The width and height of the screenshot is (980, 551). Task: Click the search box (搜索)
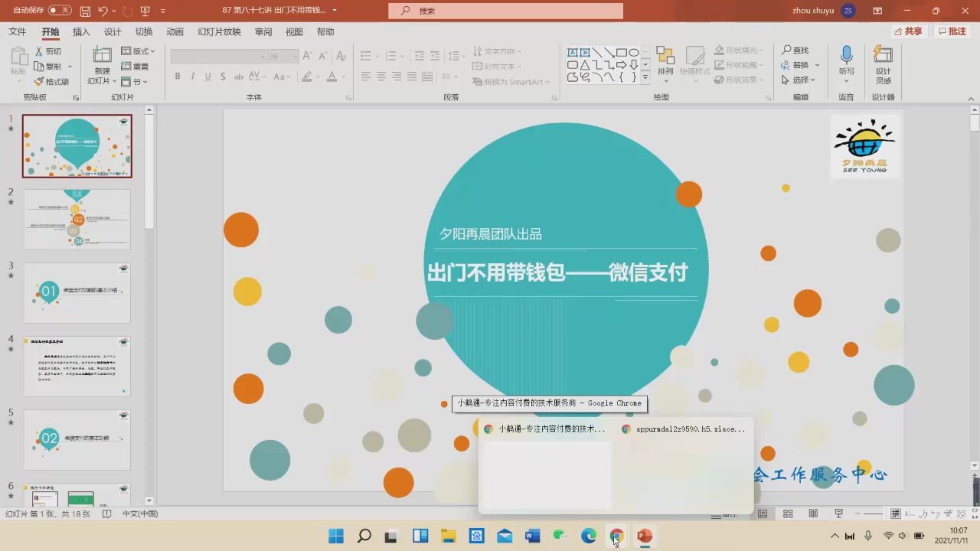[x=506, y=11]
